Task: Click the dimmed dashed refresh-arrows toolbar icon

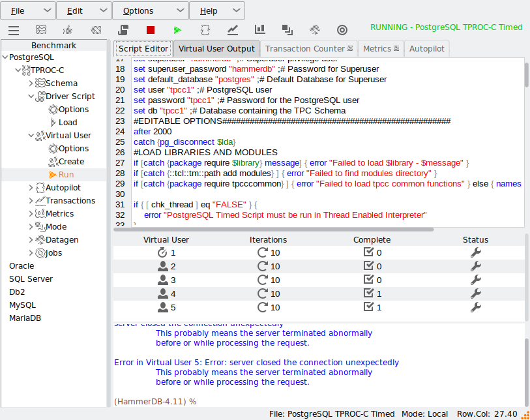Action: (205, 30)
